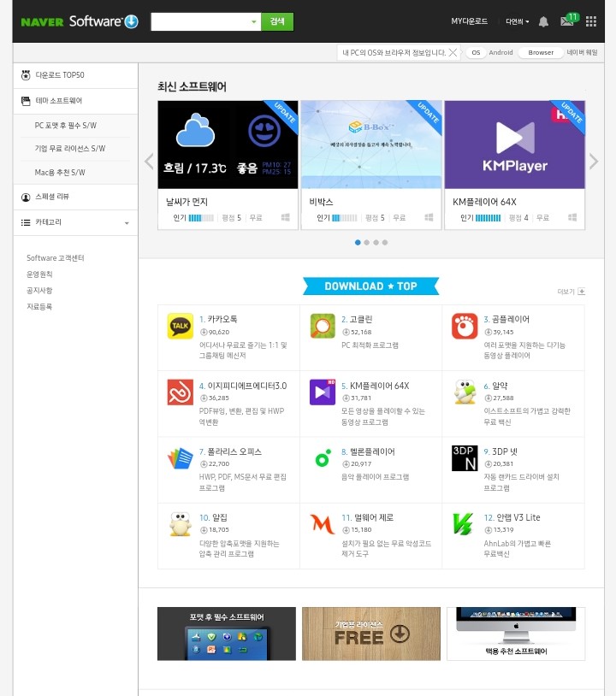The image size is (616, 696).
Task: Open the 다언씨 user account dropdown
Action: point(517,21)
